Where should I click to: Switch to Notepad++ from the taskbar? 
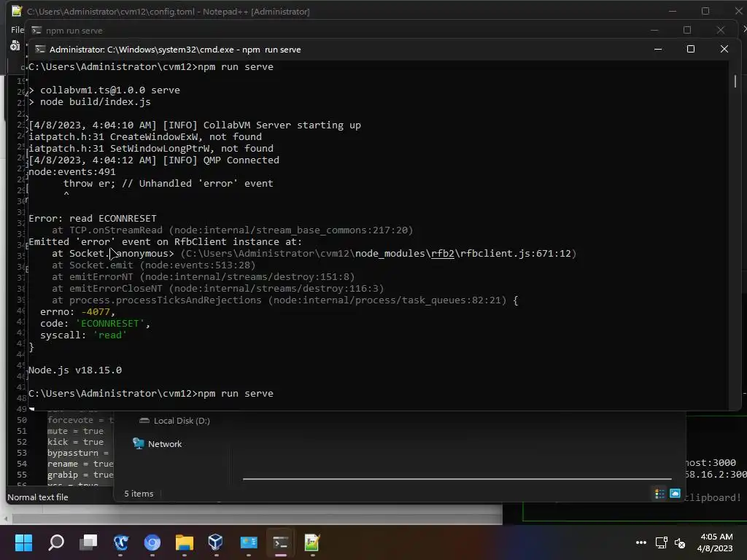[x=312, y=542]
